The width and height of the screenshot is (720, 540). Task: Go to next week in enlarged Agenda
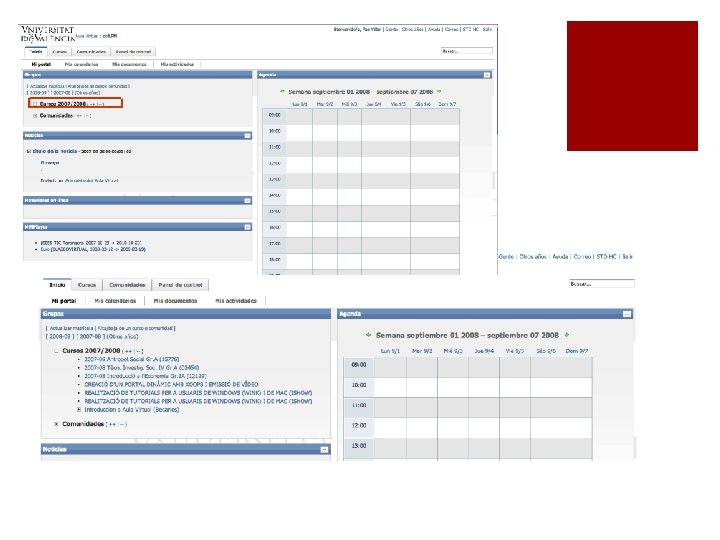click(x=567, y=335)
